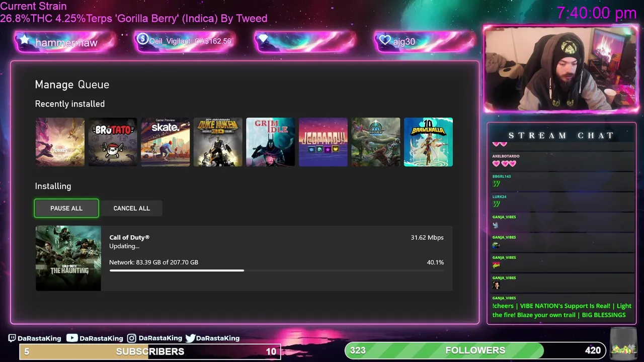Open the Marvel Rivals game tile

(60, 142)
